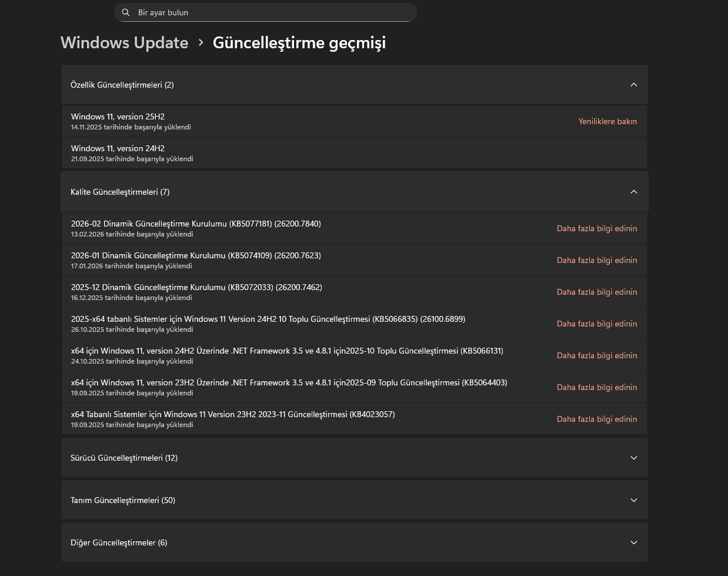Expand Tanım Güncelleştirmeleri (50) section
Image resolution: width=728 pixels, height=576 pixels.
(355, 500)
